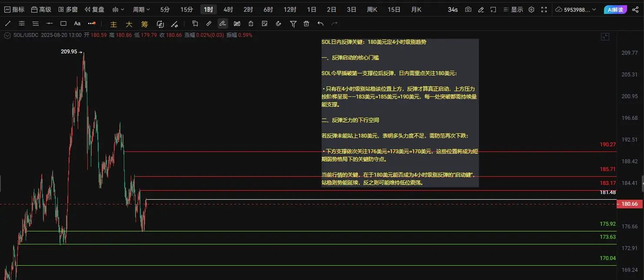Select the trend line drawing tool
Viewport: 644px width, 280px height.
7,23
